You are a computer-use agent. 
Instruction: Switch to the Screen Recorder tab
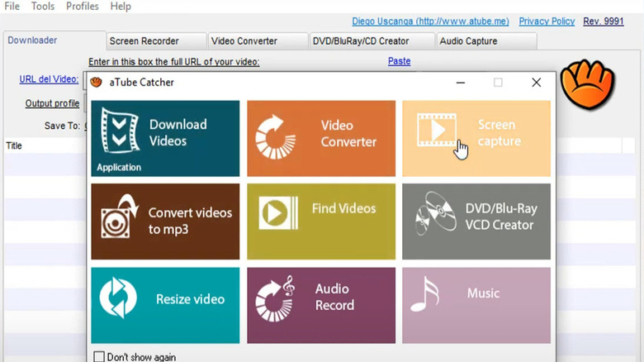point(155,40)
